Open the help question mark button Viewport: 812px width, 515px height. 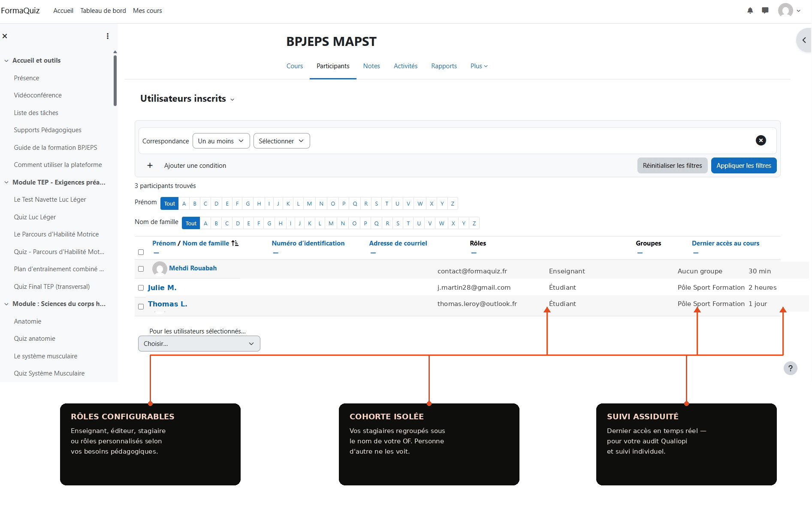click(x=790, y=368)
